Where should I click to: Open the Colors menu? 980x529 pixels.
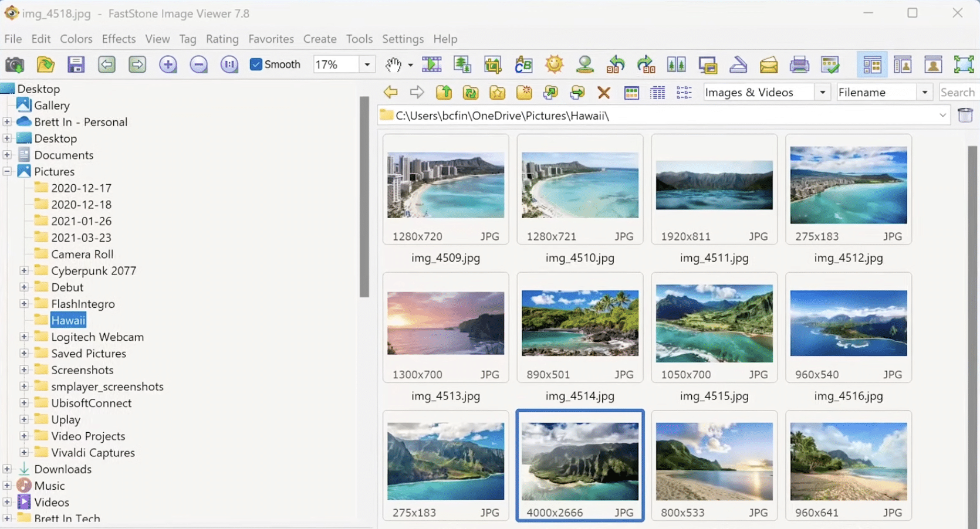[x=76, y=39]
